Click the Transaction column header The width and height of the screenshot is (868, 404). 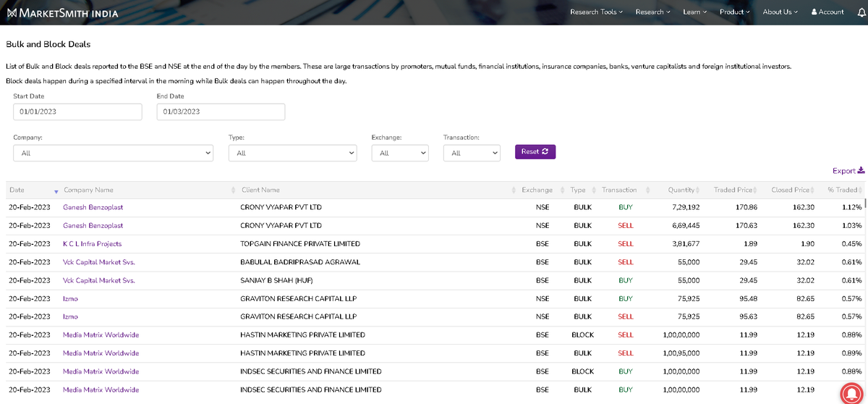point(619,190)
